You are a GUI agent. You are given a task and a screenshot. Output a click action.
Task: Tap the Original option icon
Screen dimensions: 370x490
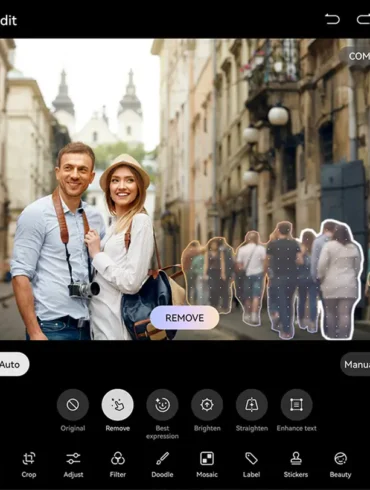tap(73, 405)
